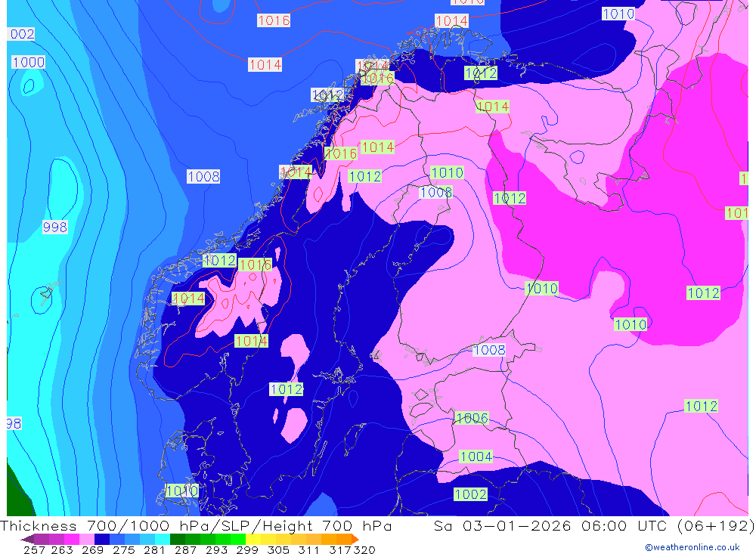Select the bright yellow legend swatch

point(253,539)
